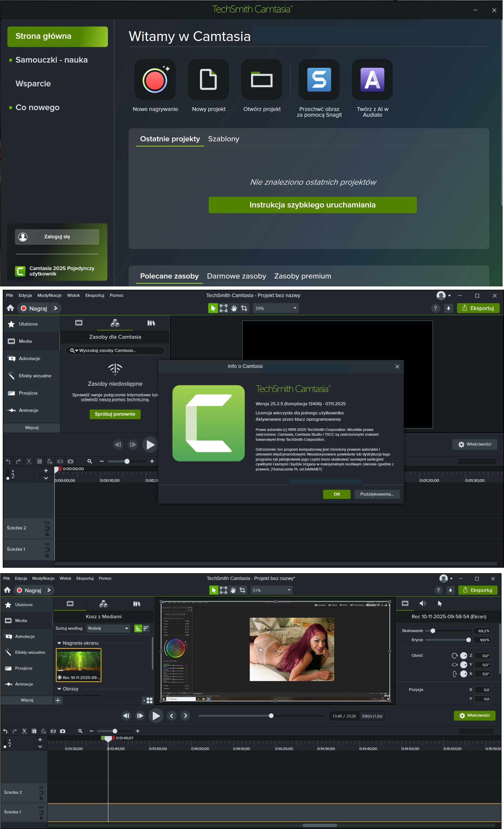Viewport: 504px width, 829px height.
Task: Select the pan hand tool beside the 51% zoom
Action: (233, 590)
